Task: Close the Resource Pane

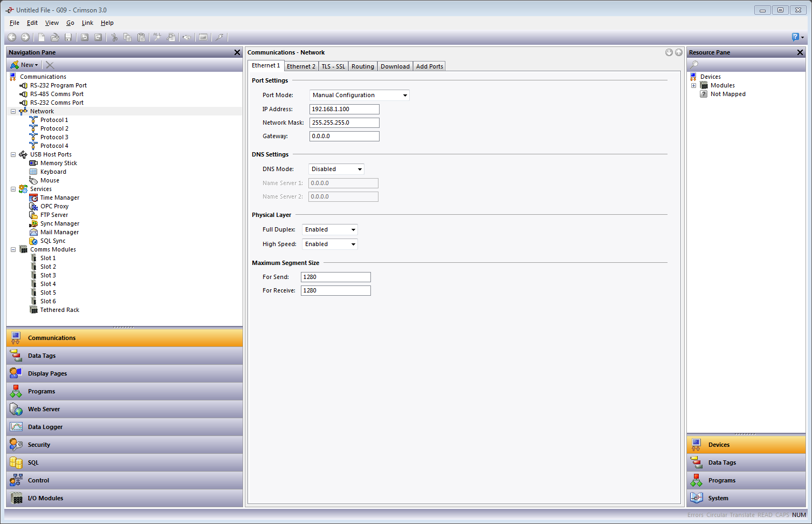Action: 800,52
